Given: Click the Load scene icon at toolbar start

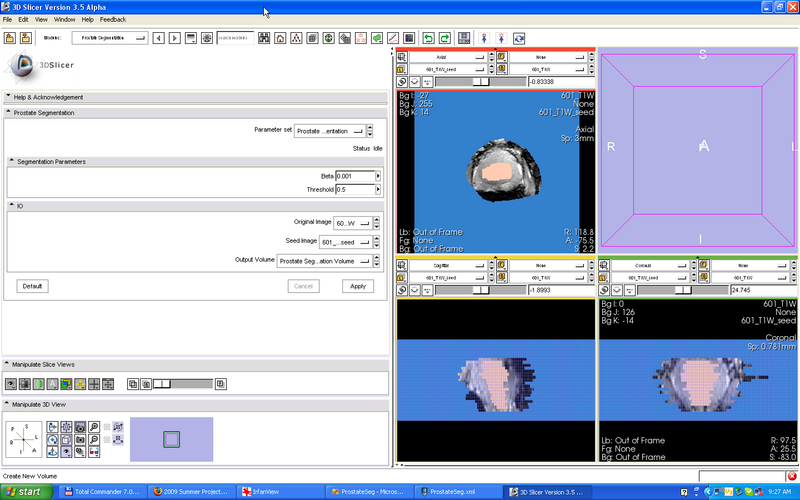Looking at the screenshot, I should 10,38.
